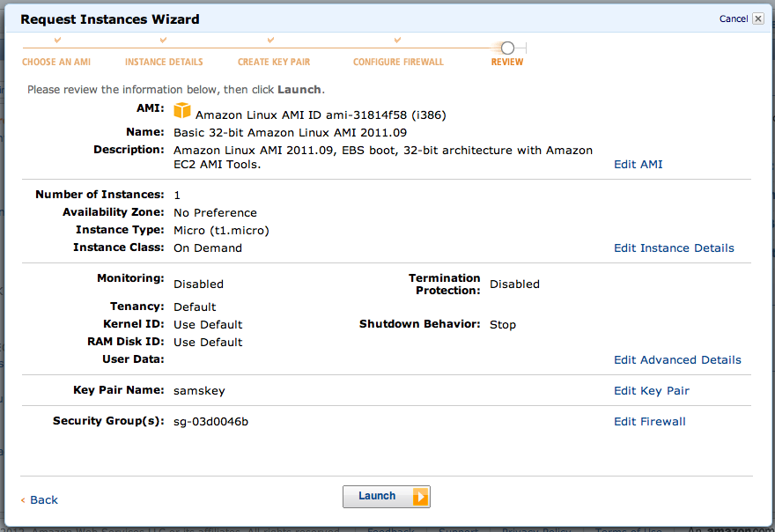
Task: Open the Edit AMI link
Action: click(638, 164)
